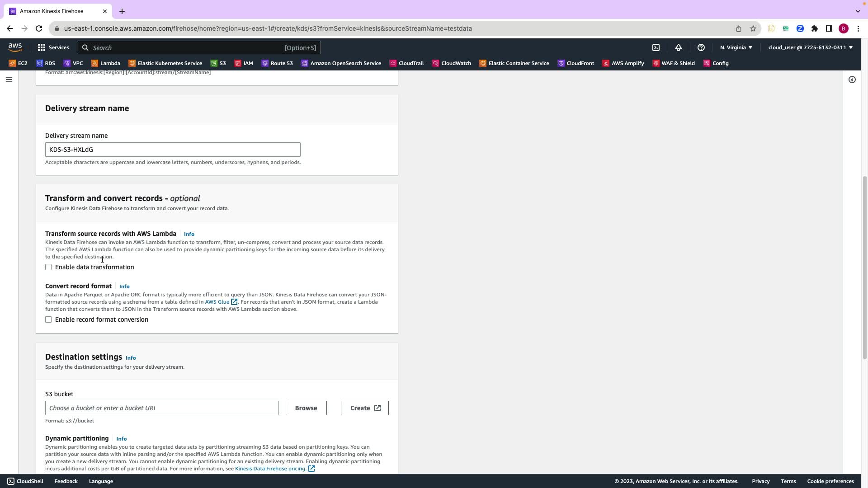Click the Create S3 bucket button
Screen dimensions: 868x488
tap(365, 408)
